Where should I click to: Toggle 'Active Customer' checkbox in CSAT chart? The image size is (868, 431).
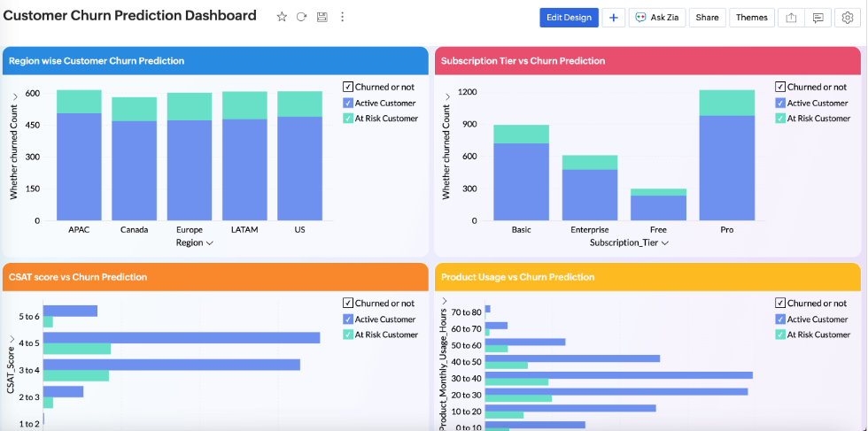pos(348,319)
